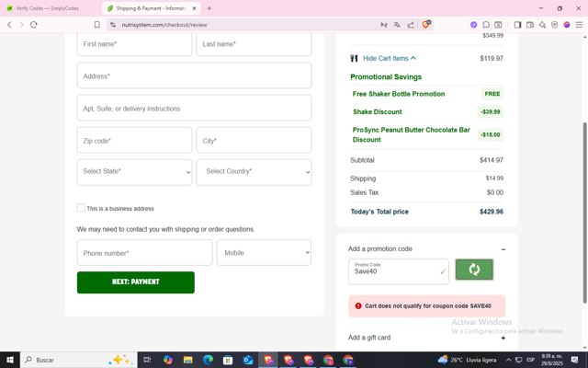Click the 'Promotional Savings' heading

tap(386, 77)
